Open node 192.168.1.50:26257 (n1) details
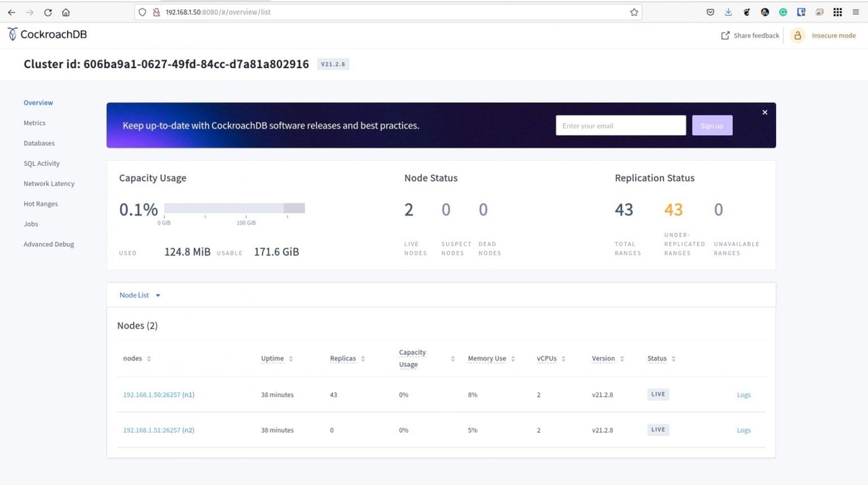The width and height of the screenshot is (868, 485). (x=158, y=395)
